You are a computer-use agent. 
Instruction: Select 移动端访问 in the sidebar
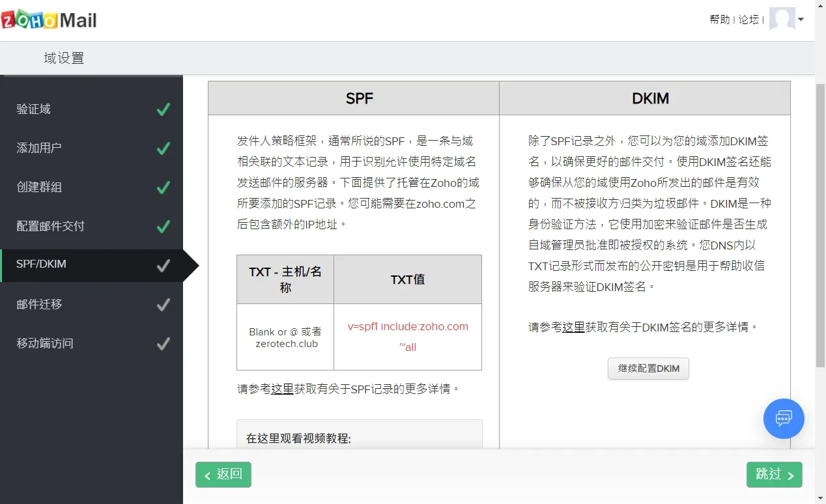pos(91,344)
